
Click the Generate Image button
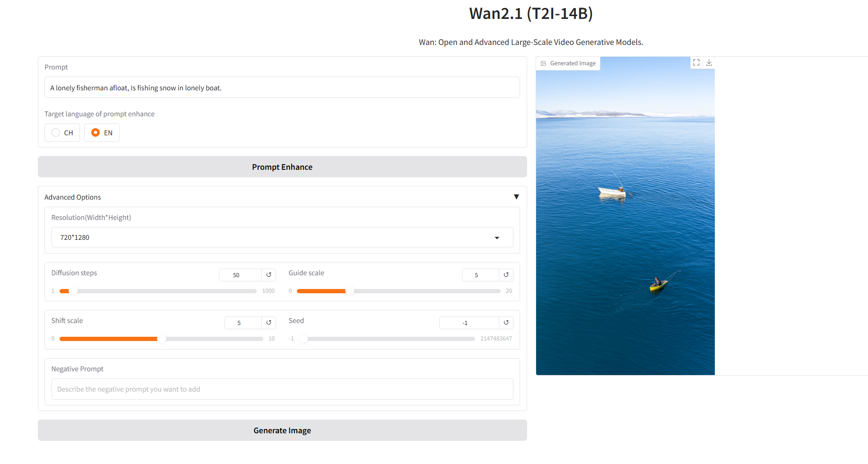pyautogui.click(x=282, y=430)
